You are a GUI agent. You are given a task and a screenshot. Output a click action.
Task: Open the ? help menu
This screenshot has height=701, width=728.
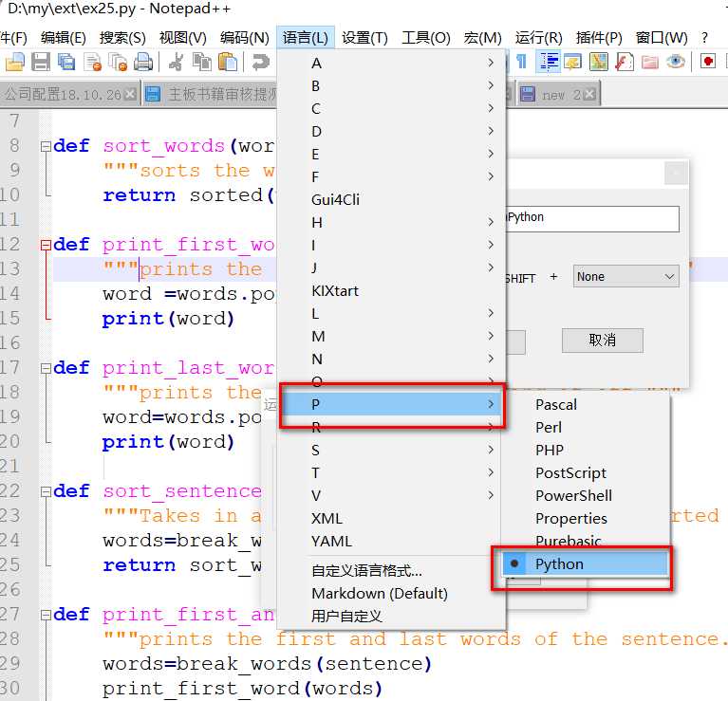pyautogui.click(x=705, y=38)
